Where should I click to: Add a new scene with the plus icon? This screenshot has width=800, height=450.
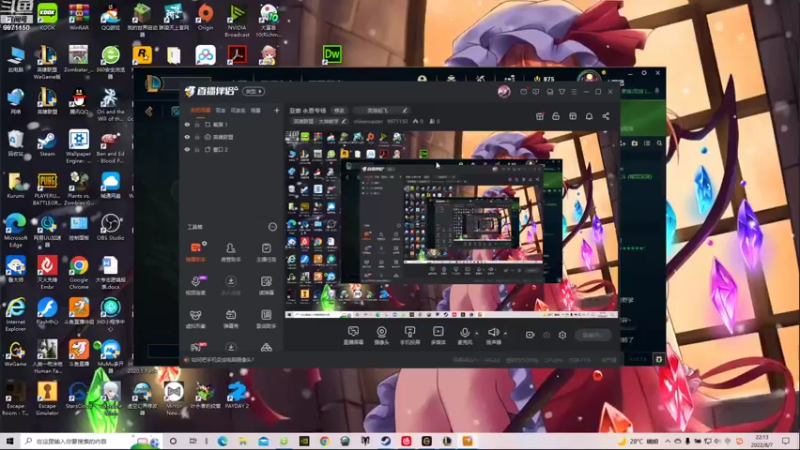pyautogui.click(x=277, y=110)
